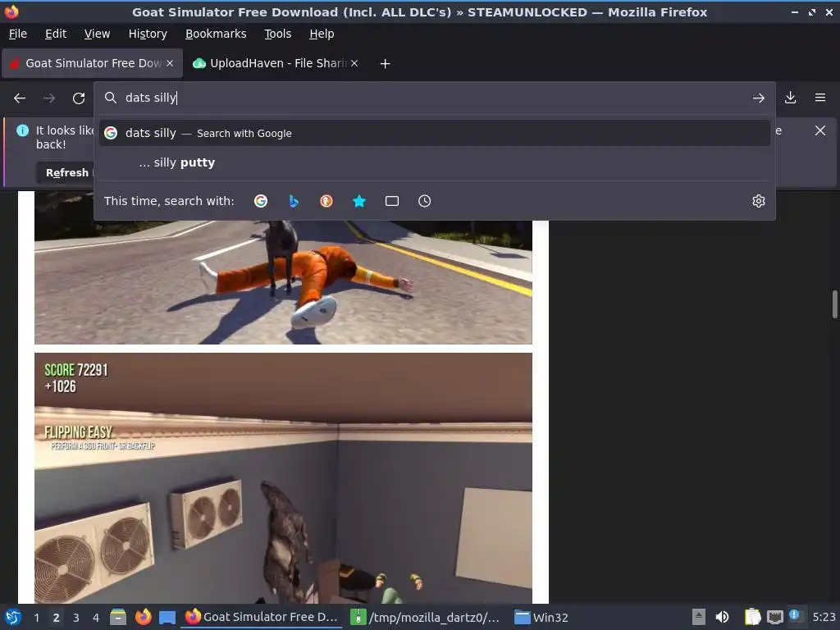This screenshot has height=630, width=840.
Task: Switch to workspace 1 in the taskbar
Action: click(x=36, y=618)
